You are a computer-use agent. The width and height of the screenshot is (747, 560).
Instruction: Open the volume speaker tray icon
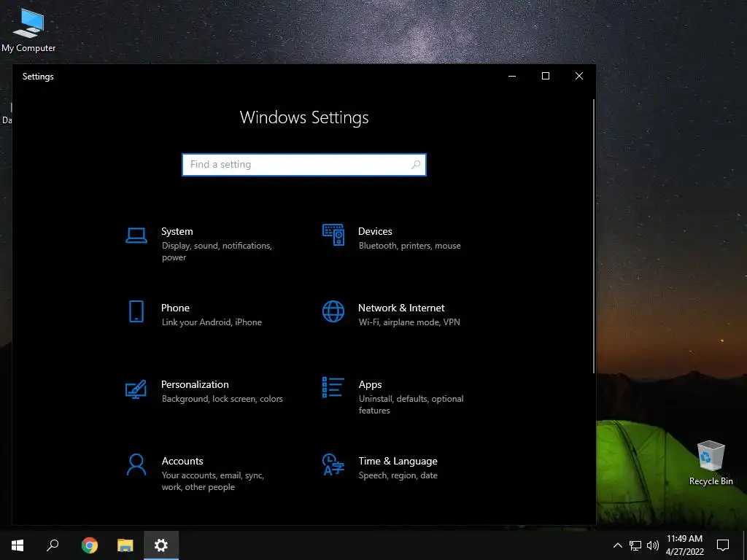tap(653, 545)
